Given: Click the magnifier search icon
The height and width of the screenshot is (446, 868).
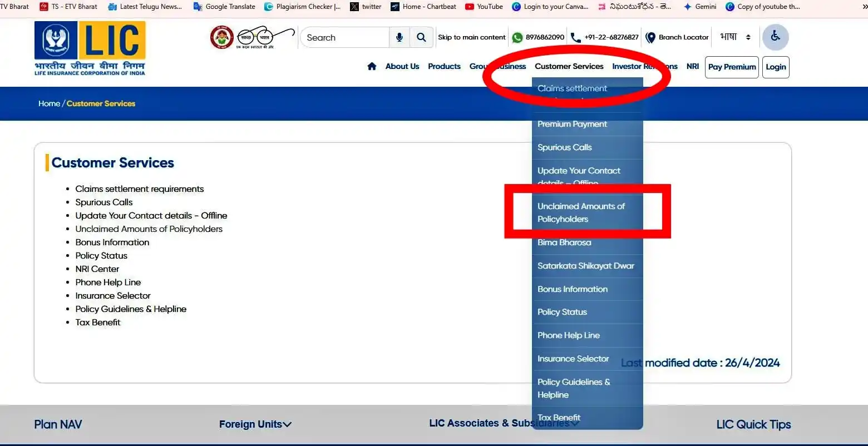Looking at the screenshot, I should 421,37.
